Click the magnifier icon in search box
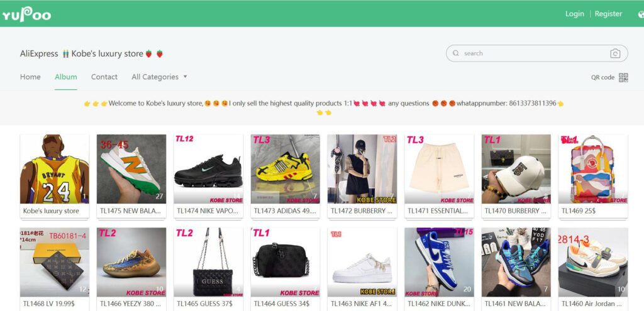 pyautogui.click(x=456, y=53)
